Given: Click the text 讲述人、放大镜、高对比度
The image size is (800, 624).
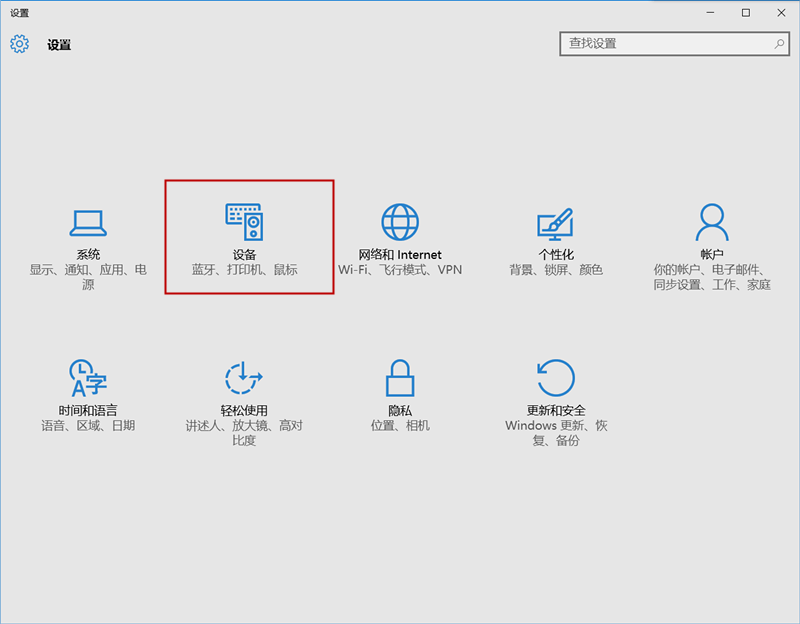Looking at the screenshot, I should pyautogui.click(x=244, y=433).
